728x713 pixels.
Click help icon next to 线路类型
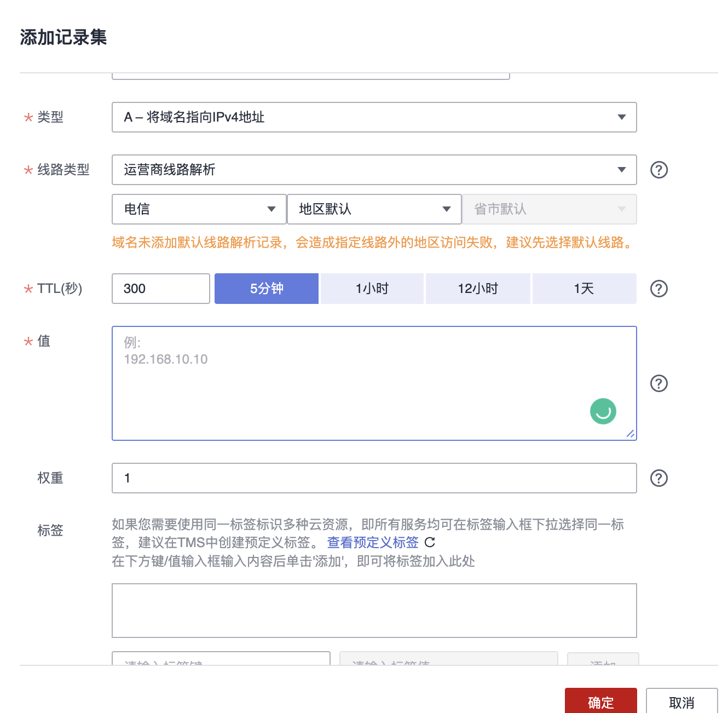click(658, 170)
